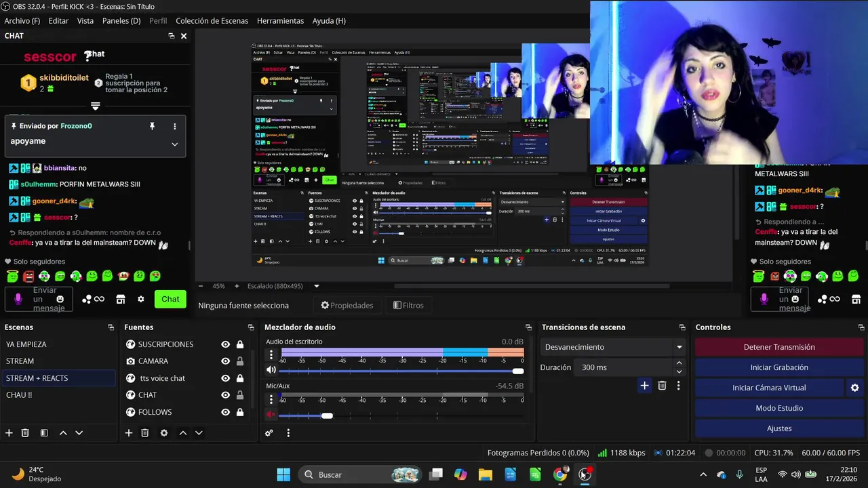Increase transition duration with up arrow
The image size is (868, 488).
tap(679, 363)
